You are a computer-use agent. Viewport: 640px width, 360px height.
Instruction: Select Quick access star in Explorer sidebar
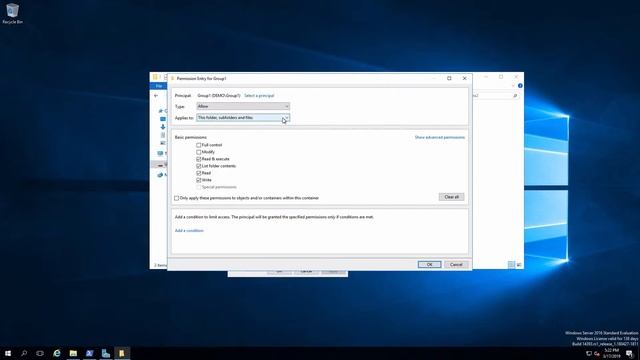click(161, 111)
